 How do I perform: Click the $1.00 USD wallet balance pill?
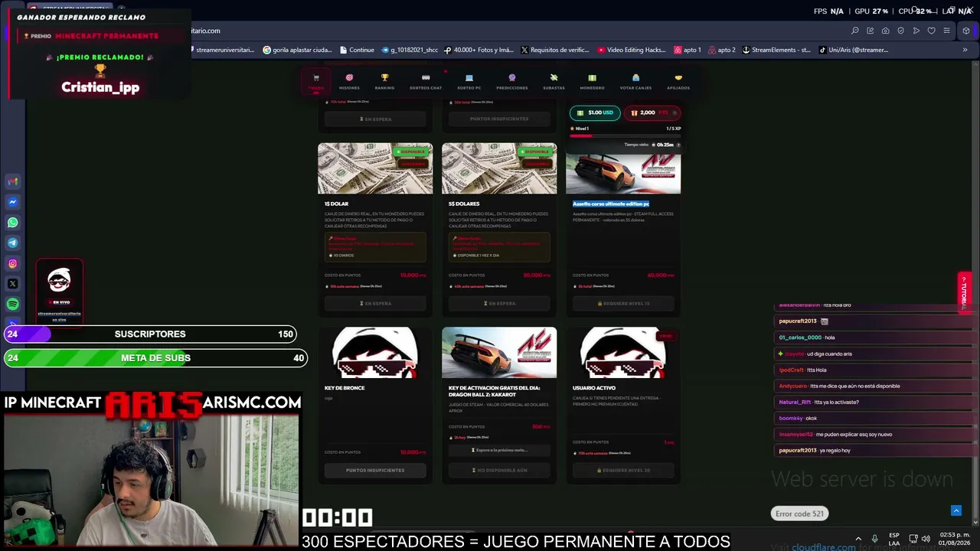(595, 112)
